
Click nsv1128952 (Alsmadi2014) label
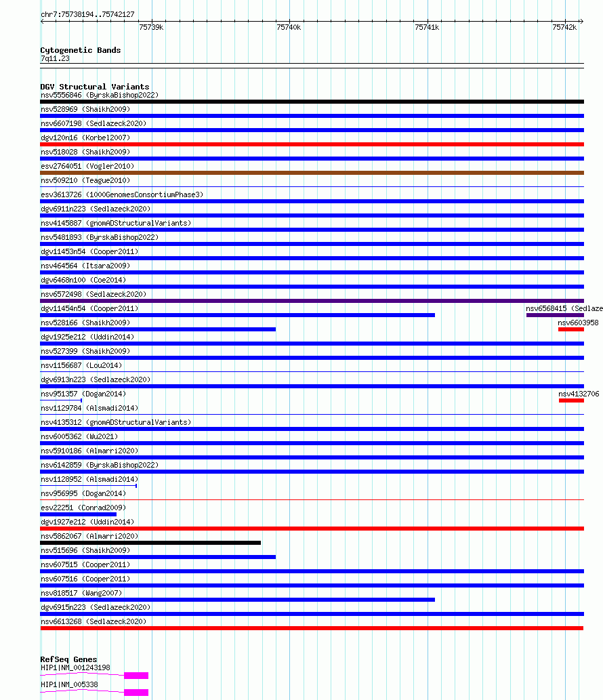89,481
